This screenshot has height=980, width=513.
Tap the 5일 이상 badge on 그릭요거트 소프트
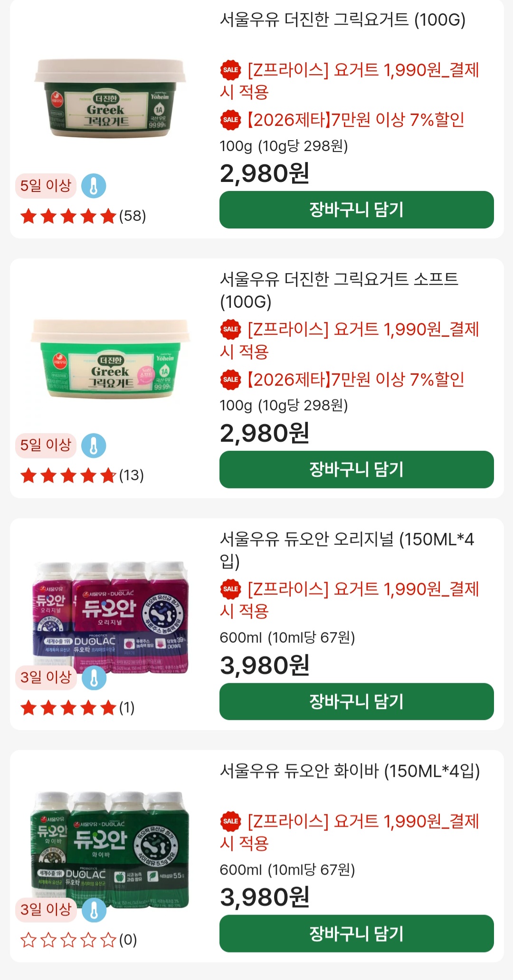point(46,446)
